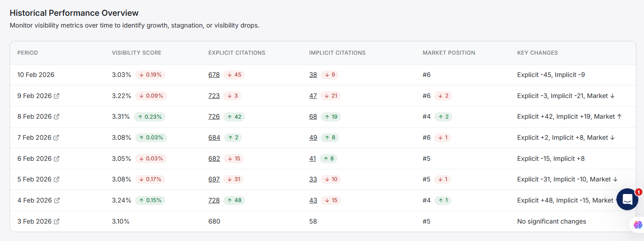644x241 pixels.
Task: Open explicit citations count 678
Action: point(214,75)
